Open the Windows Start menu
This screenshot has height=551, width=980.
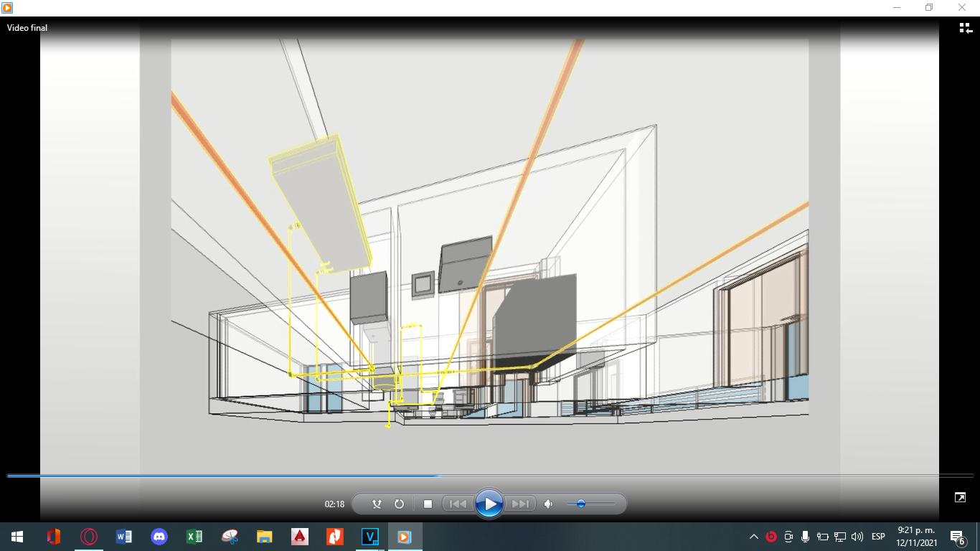pyautogui.click(x=17, y=537)
